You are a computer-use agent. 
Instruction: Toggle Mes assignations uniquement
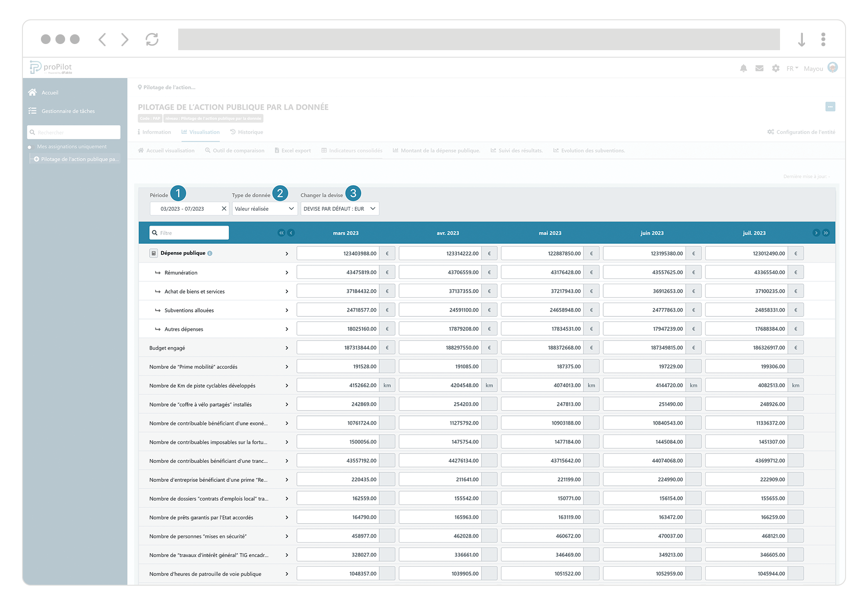click(30, 147)
